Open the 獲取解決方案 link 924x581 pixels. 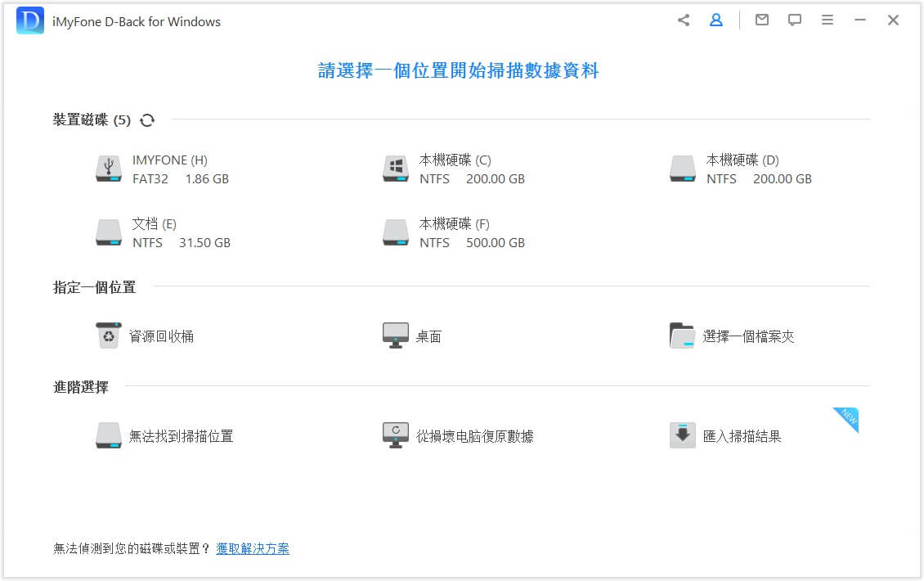(x=253, y=548)
